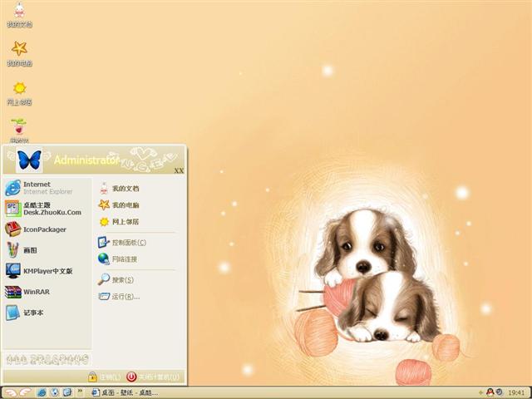532x399 pixels.
Task: Click the yellow lock log off button
Action: pyautogui.click(x=104, y=377)
